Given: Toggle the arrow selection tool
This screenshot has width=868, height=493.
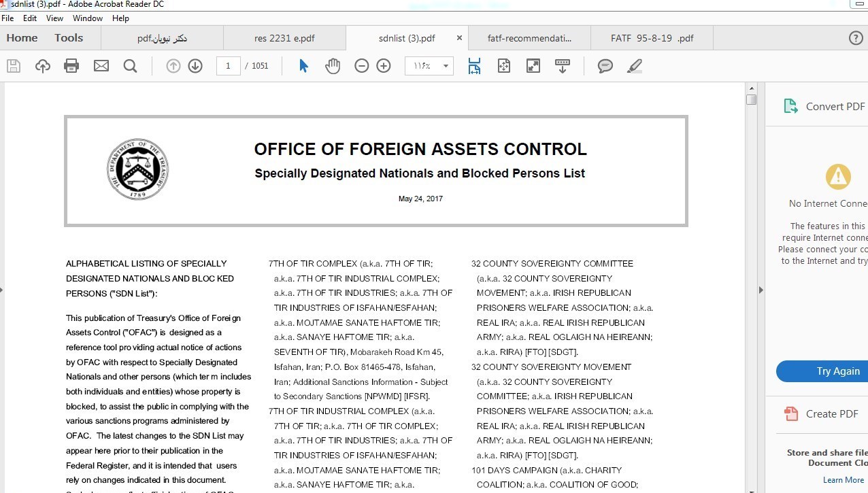Looking at the screenshot, I should [303, 66].
